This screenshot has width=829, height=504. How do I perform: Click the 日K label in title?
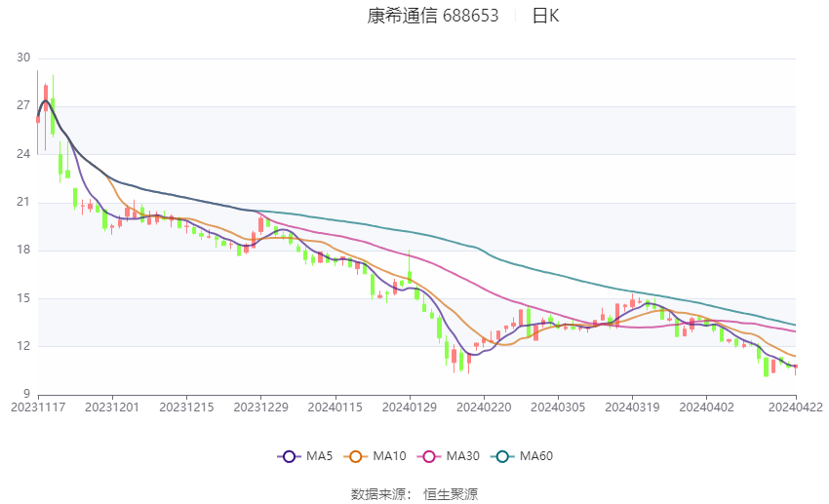click(x=545, y=16)
